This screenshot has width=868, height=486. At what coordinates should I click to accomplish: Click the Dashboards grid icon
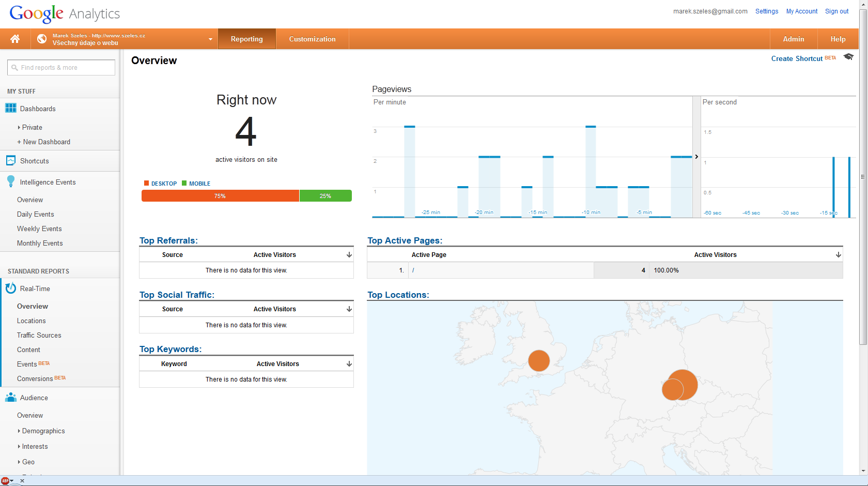click(11, 108)
